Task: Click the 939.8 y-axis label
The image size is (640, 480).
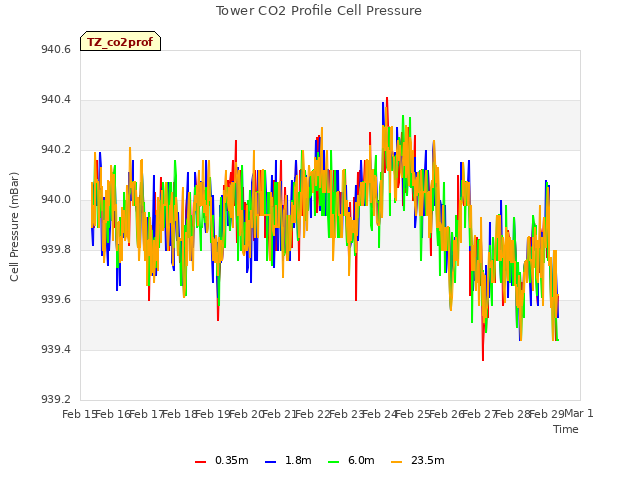Action: coord(56,250)
